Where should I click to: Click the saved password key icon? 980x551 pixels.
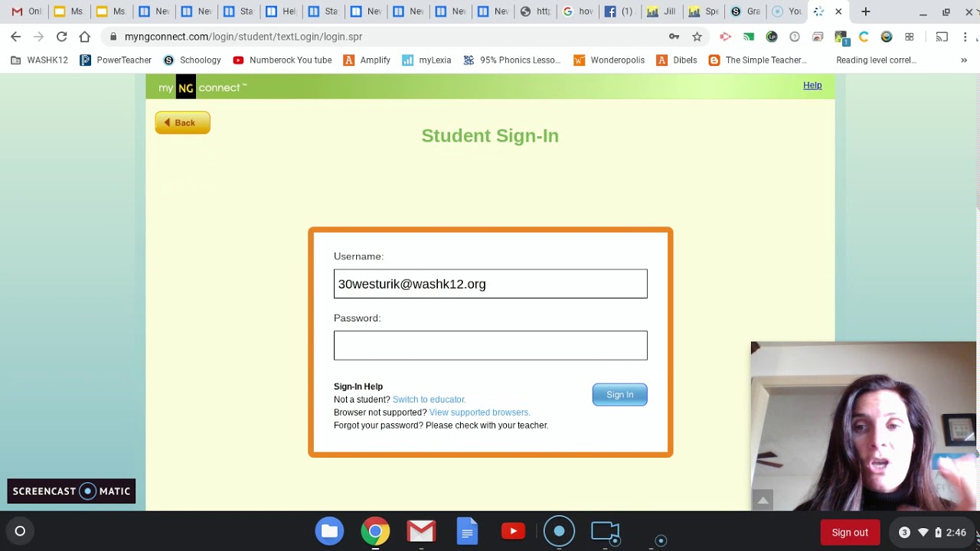tap(674, 37)
